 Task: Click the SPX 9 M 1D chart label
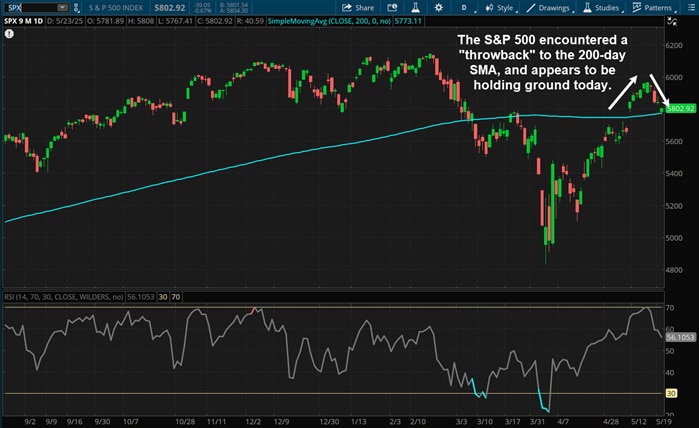tap(23, 21)
